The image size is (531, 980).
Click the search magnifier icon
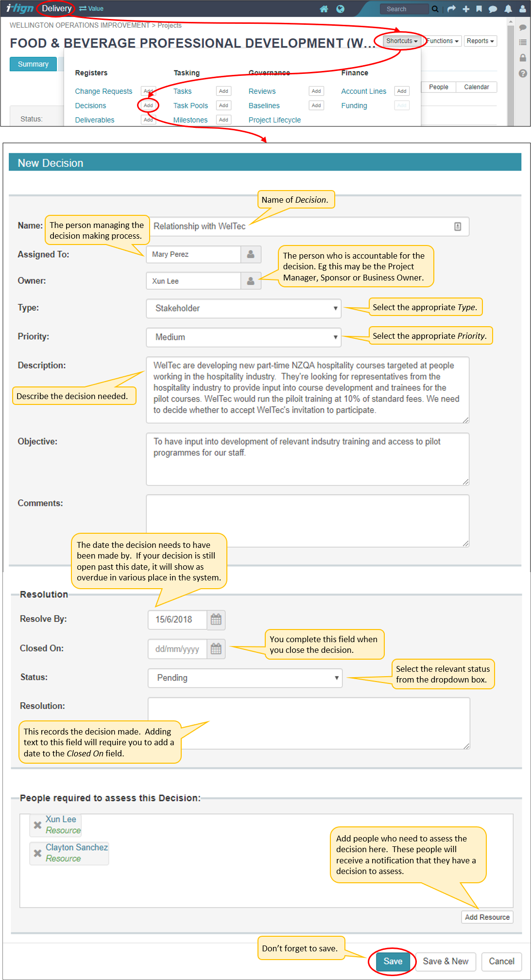(x=435, y=9)
